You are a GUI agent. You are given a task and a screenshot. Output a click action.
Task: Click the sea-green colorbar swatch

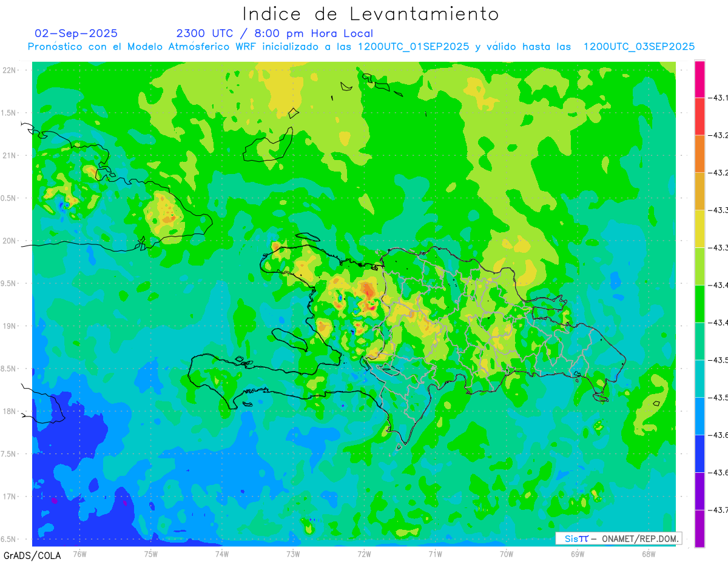pyautogui.click(x=699, y=341)
